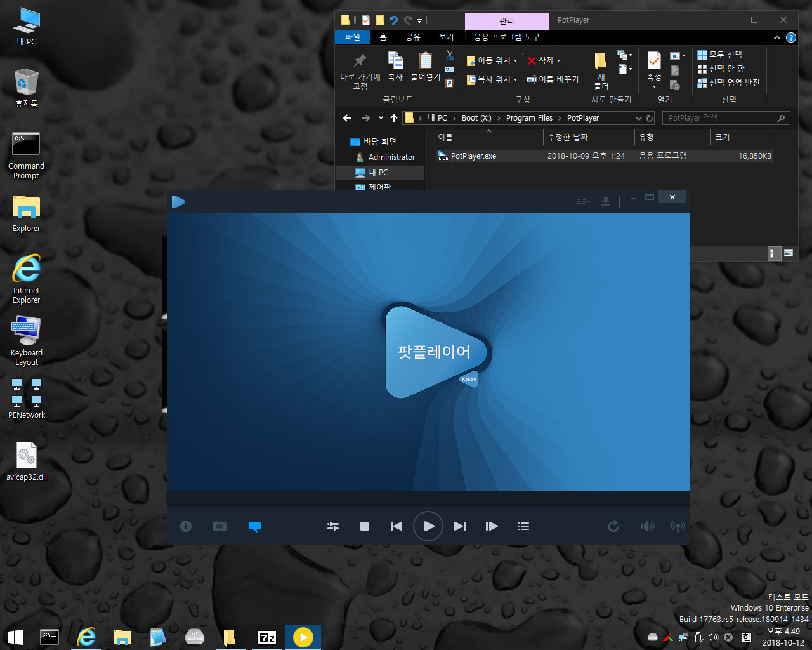Click the PotPlayer info icon
812x650 pixels.
186,526
